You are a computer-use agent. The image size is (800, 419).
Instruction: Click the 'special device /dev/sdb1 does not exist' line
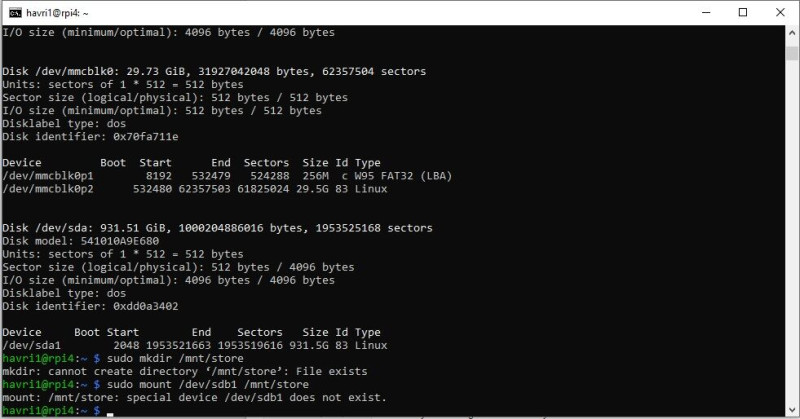click(194, 398)
